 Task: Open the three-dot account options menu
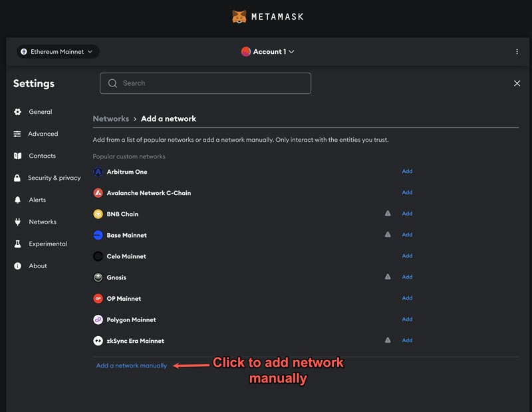517,52
